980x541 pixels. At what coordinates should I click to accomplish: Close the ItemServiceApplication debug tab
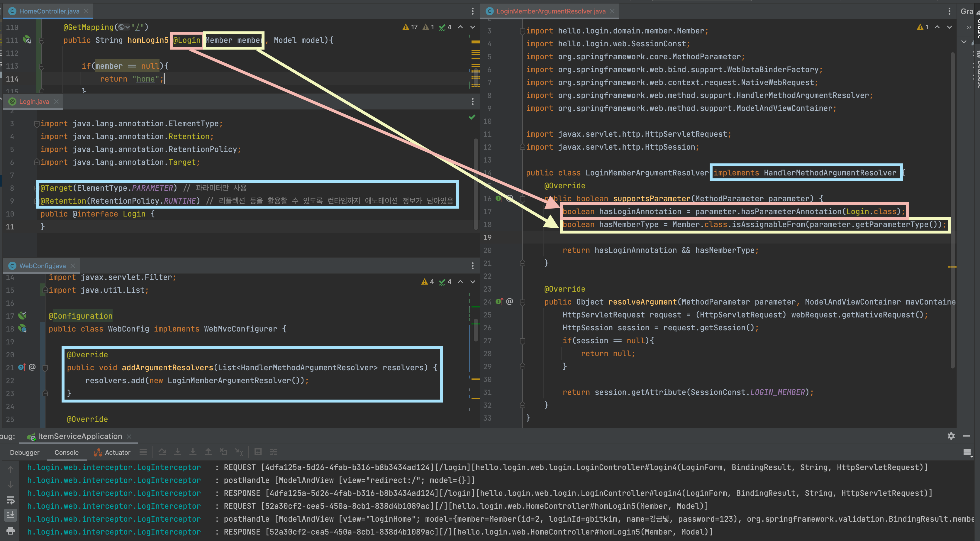pos(129,436)
